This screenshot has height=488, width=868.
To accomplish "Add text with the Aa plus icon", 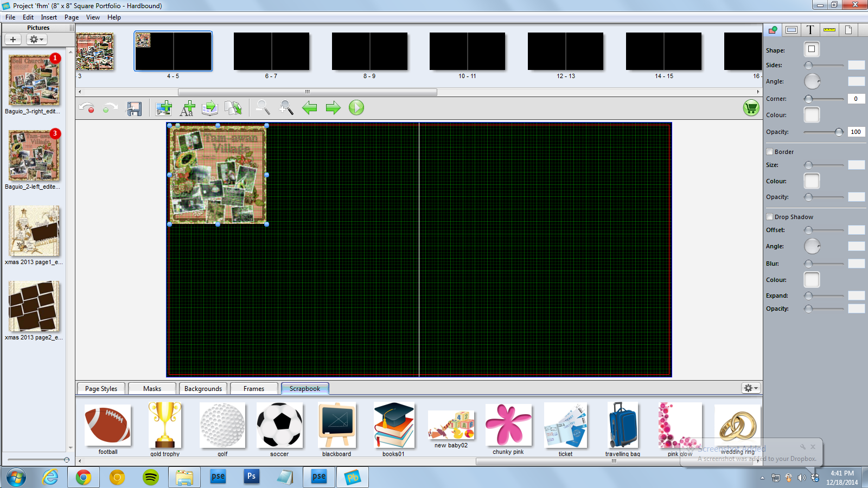I will (x=187, y=108).
